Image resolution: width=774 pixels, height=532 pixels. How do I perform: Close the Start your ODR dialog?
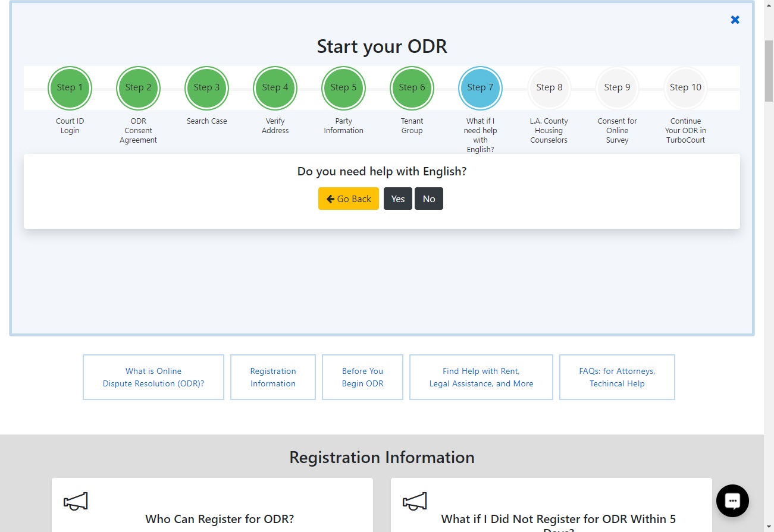coord(735,19)
